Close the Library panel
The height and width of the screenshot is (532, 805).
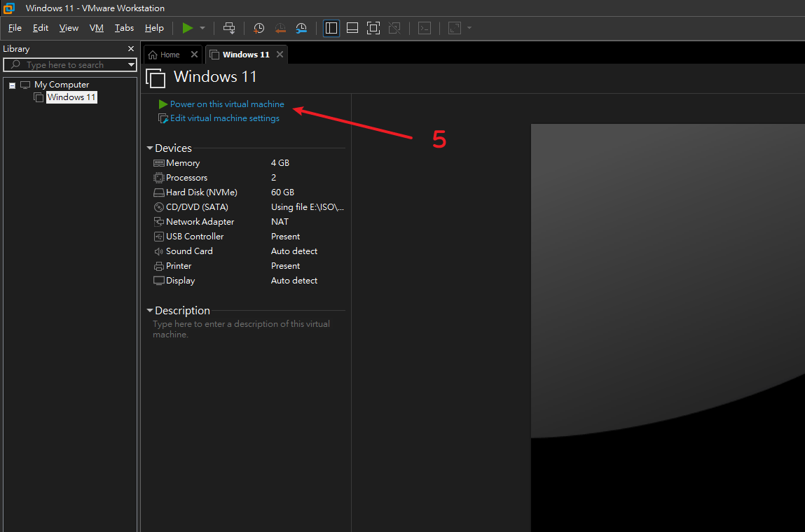(130, 49)
